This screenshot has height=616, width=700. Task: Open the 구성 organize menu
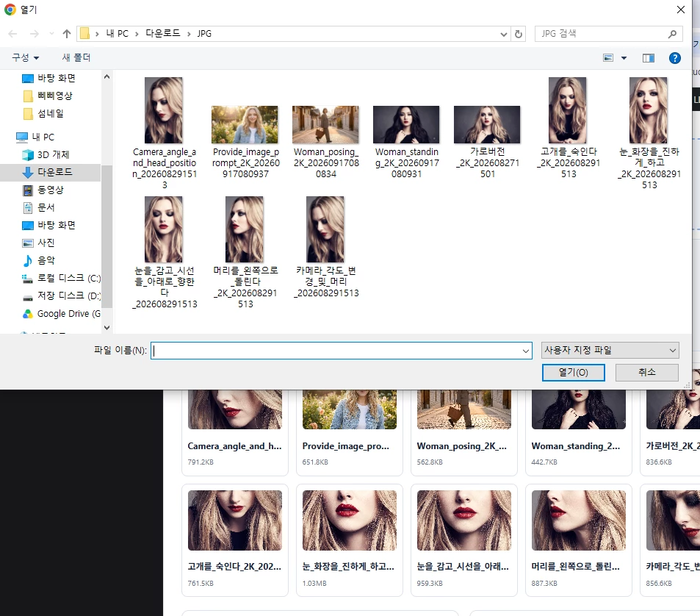coord(26,57)
